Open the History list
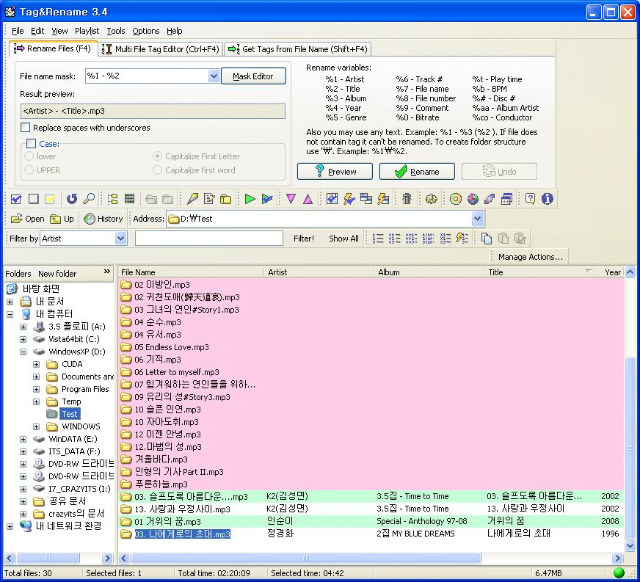 point(103,219)
